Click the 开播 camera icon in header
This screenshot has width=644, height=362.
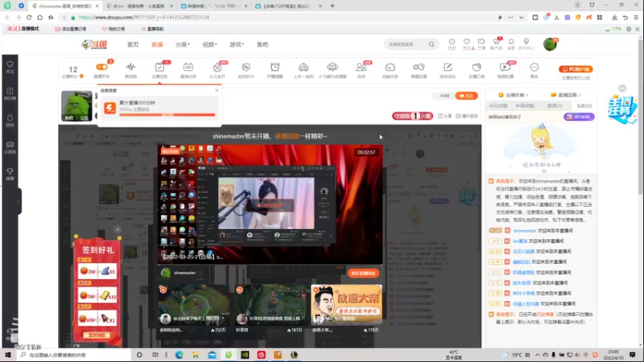point(481,42)
